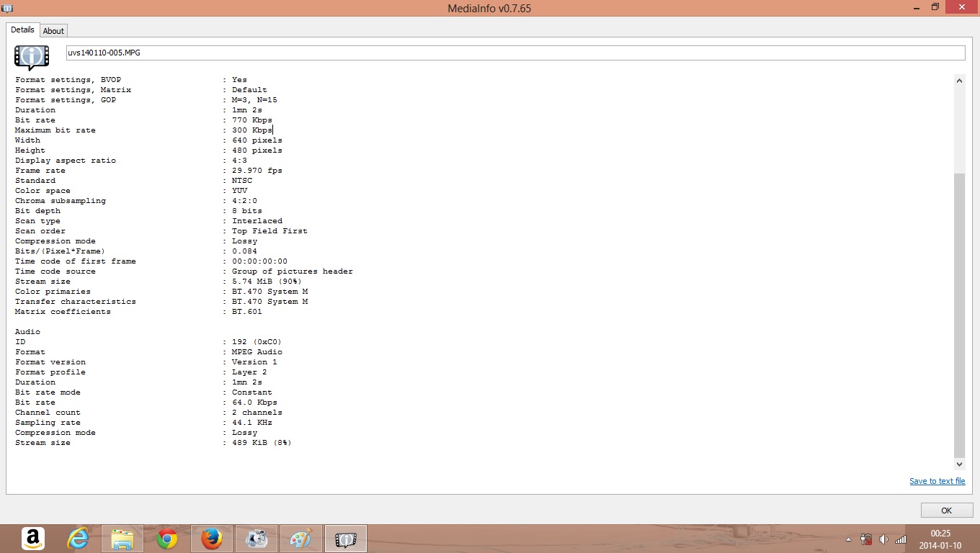Screen dimensions: 980x553
Task: Open the battery power tray icon
Action: pyautogui.click(x=867, y=539)
